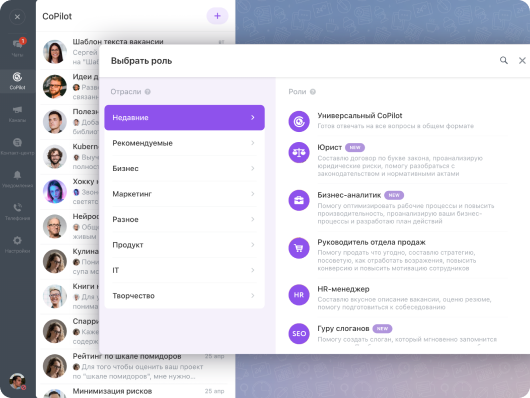This screenshot has height=398, width=530.
Task: Click the help icon beside Отрасли
Action: 148,92
